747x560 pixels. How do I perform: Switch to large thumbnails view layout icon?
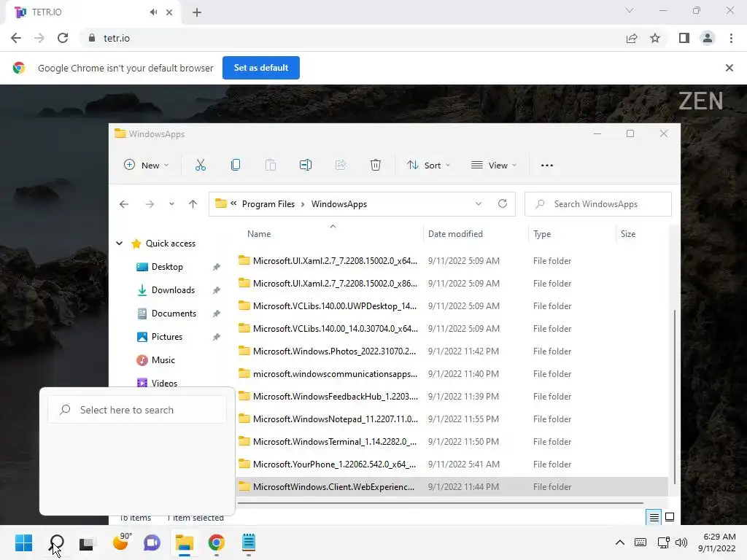pyautogui.click(x=670, y=517)
